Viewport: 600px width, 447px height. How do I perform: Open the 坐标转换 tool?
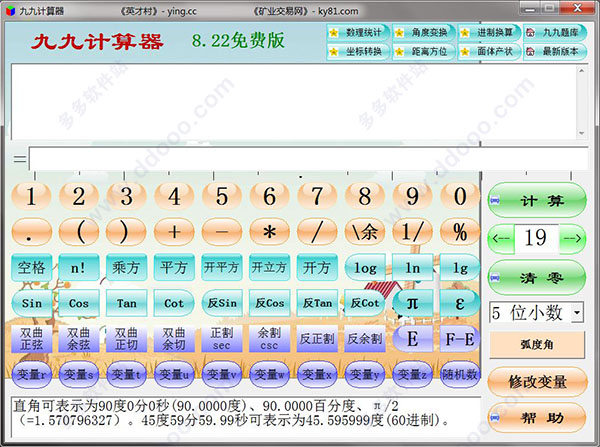[358, 51]
